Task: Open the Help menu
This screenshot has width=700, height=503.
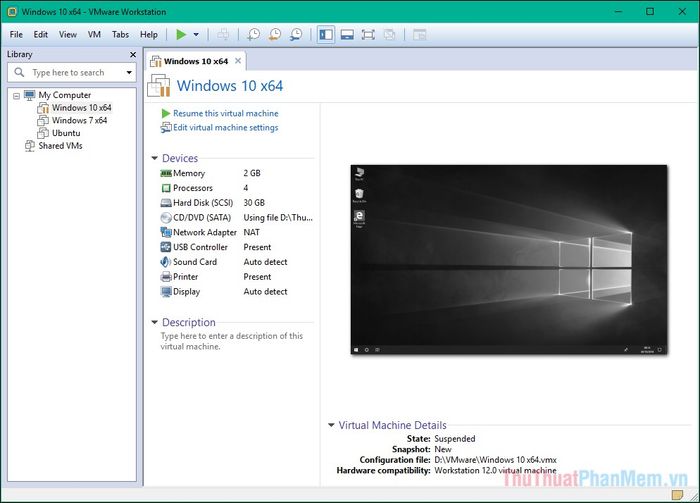Action: tap(149, 34)
